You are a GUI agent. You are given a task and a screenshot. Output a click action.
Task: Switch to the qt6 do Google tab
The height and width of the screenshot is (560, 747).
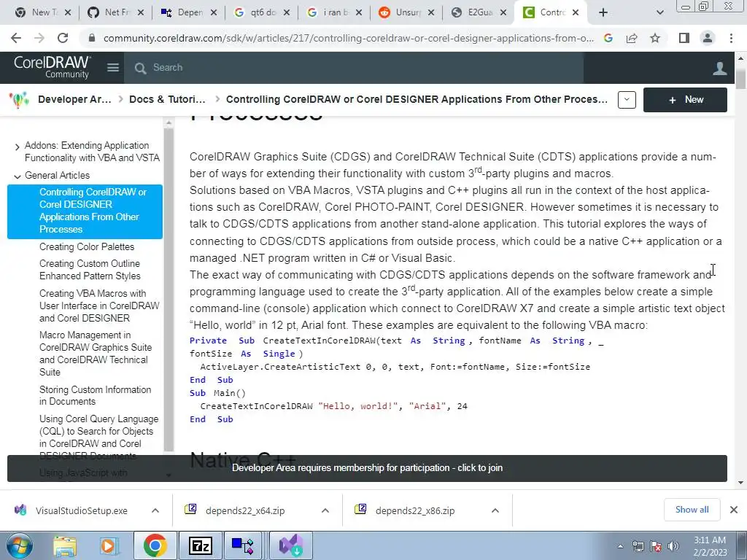pyautogui.click(x=263, y=12)
